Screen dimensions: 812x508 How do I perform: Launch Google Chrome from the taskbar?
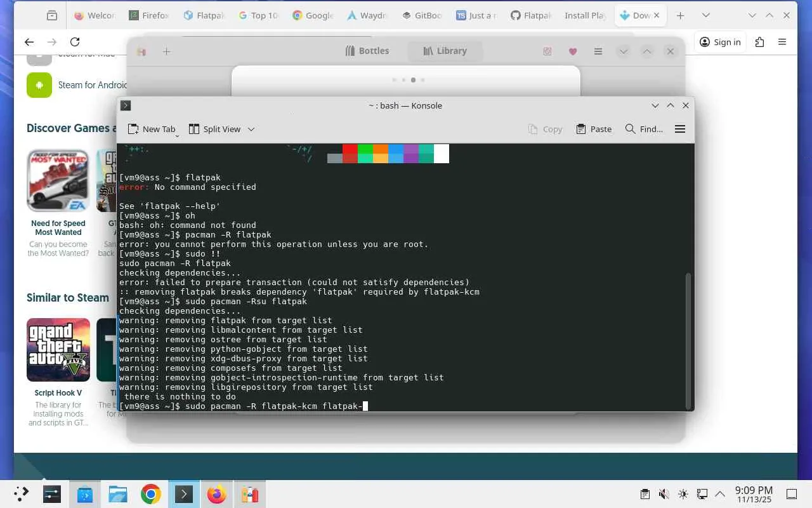tap(151, 494)
